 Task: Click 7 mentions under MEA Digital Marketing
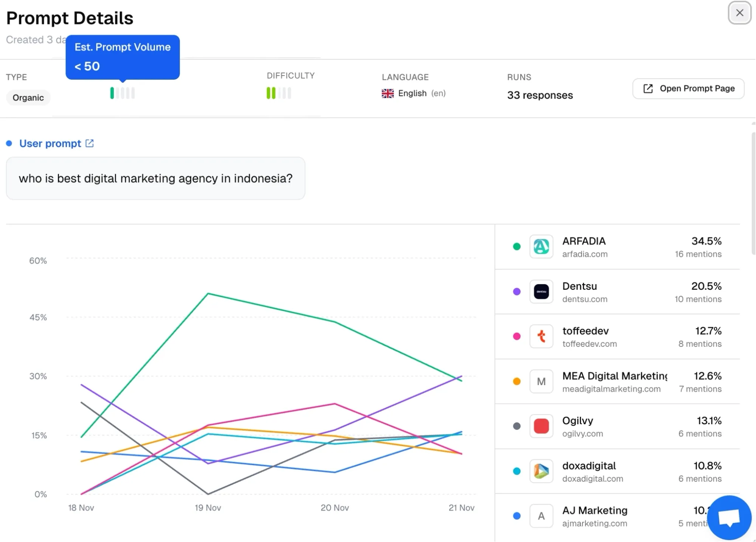coord(700,389)
